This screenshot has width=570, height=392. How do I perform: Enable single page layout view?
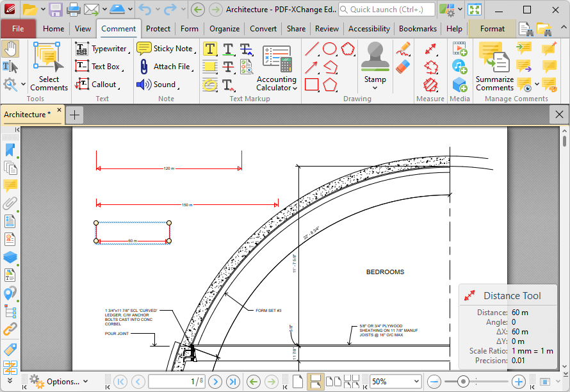pos(298,382)
